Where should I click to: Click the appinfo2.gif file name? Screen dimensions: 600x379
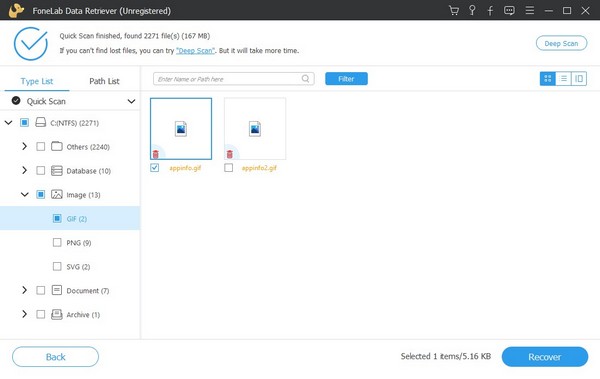pos(259,168)
